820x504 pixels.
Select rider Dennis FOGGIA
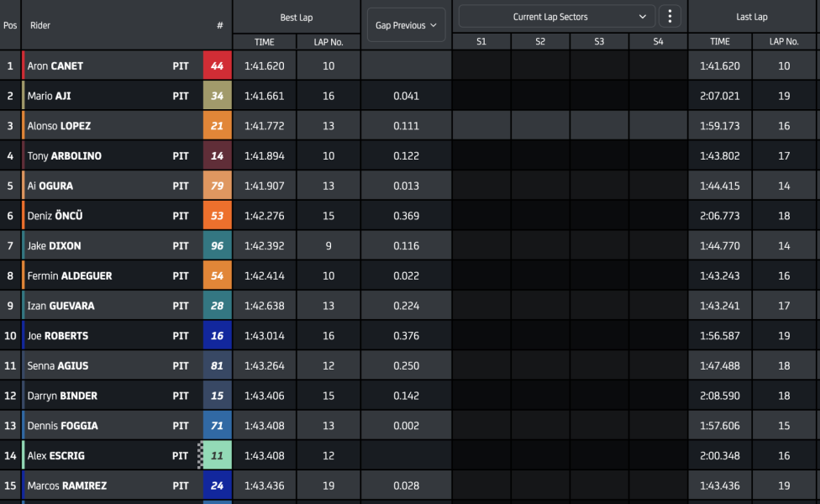(62, 426)
